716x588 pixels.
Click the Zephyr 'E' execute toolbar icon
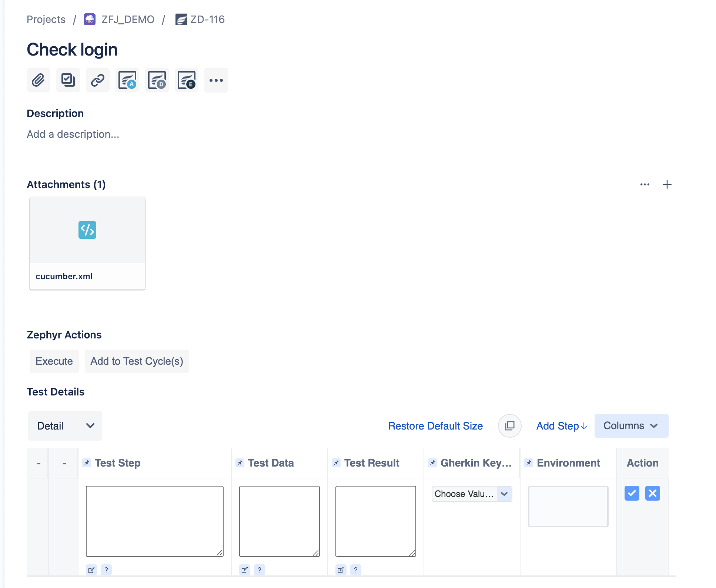point(186,80)
